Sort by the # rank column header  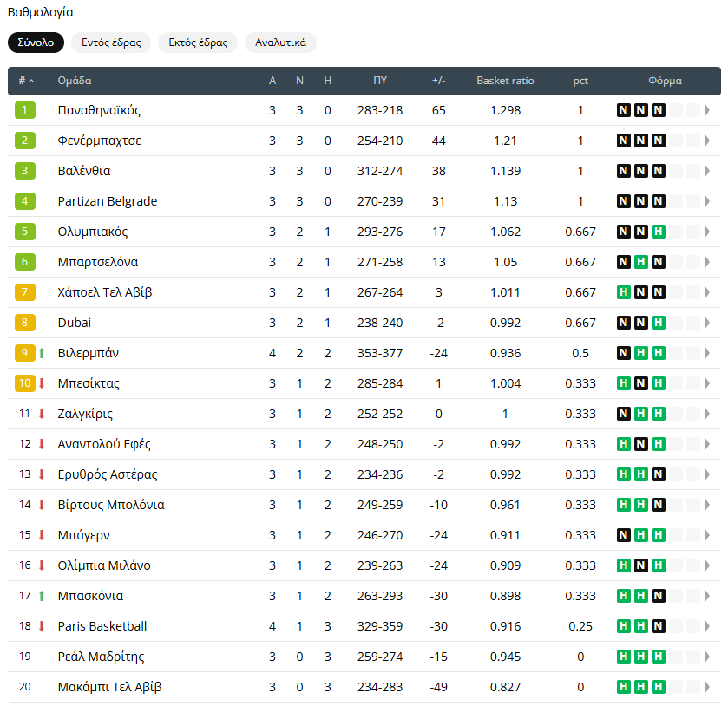tap(26, 81)
